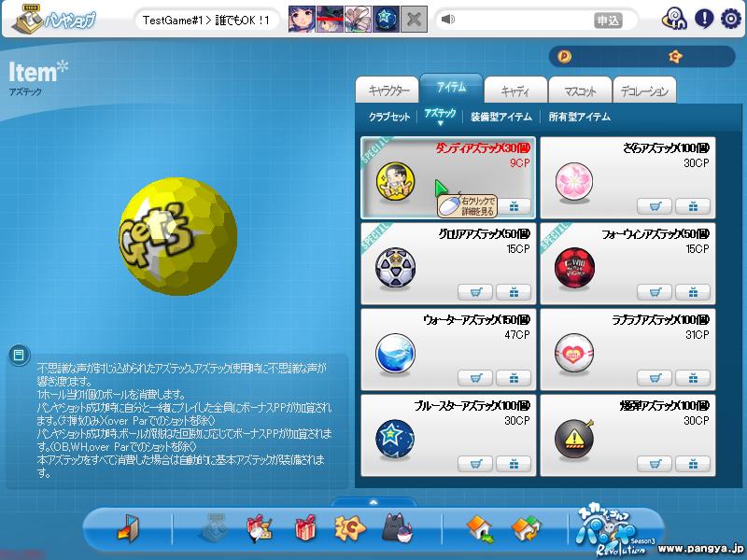Switch to the デコレーション tab

[644, 90]
